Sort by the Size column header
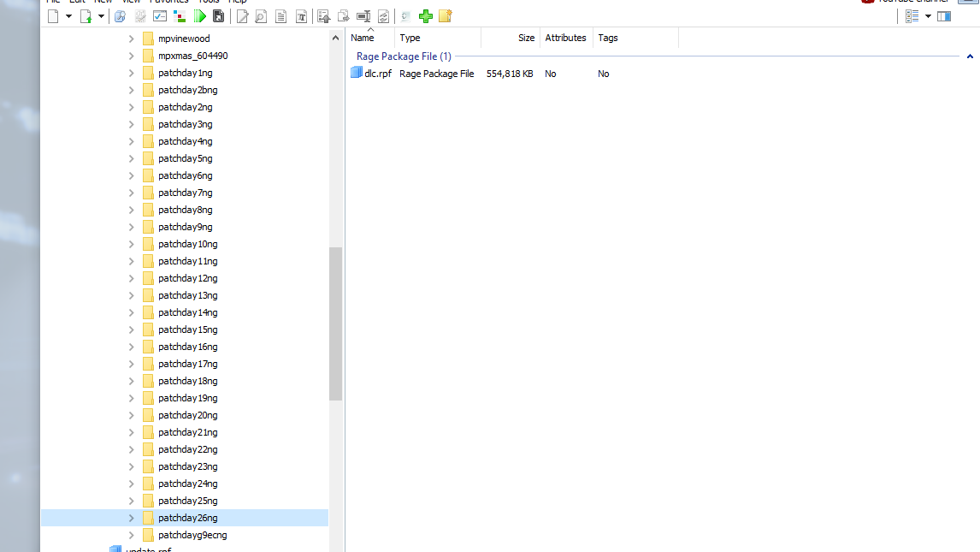This screenshot has height=552, width=980. (x=526, y=39)
